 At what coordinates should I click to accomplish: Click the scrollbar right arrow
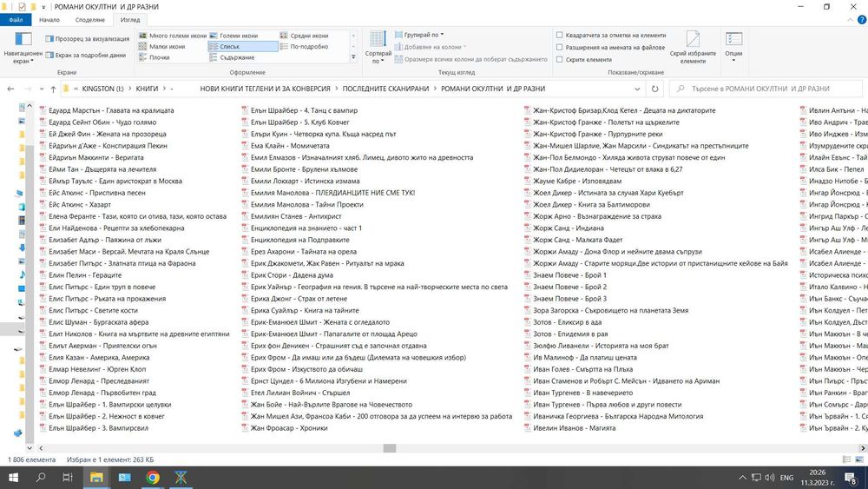[x=864, y=448]
